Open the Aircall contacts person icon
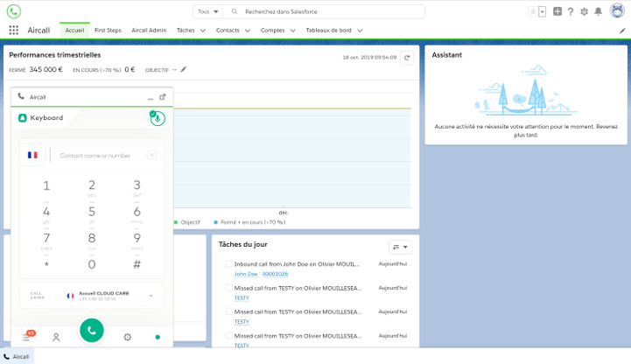631x364 pixels. (56, 337)
